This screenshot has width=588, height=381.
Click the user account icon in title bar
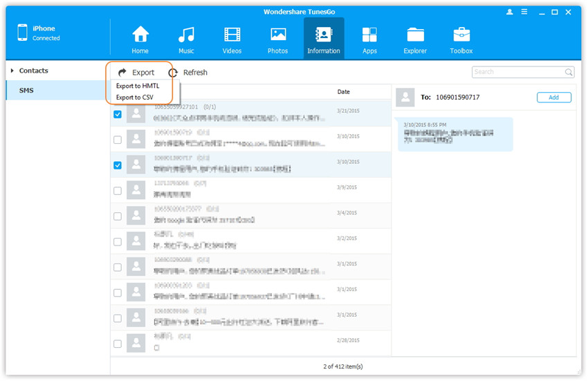pyautogui.click(x=510, y=12)
